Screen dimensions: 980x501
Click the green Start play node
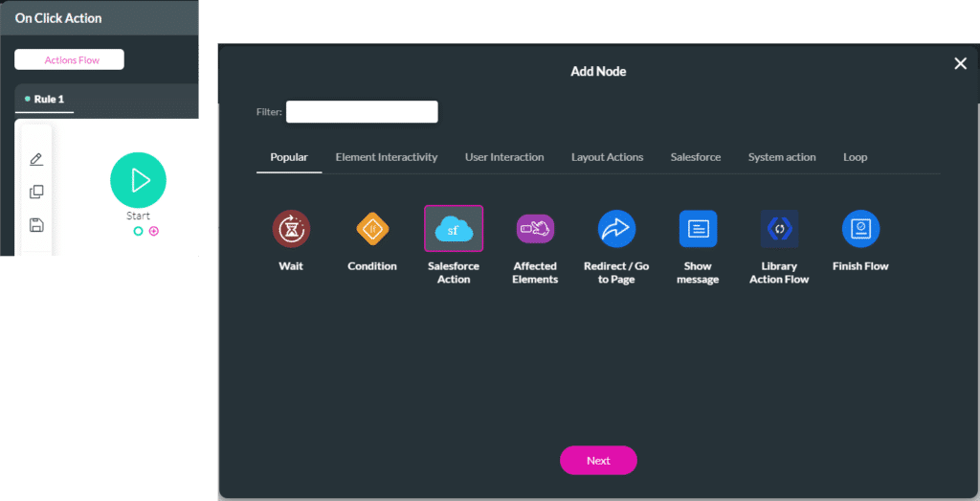point(138,180)
